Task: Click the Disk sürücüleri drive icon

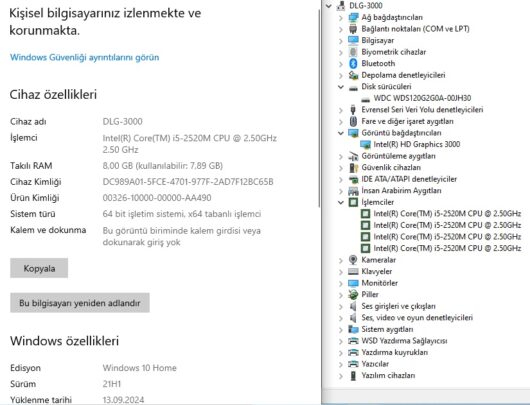Action: [353, 88]
